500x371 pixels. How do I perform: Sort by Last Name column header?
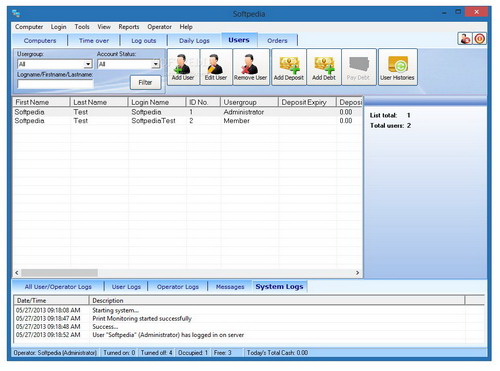coord(99,102)
